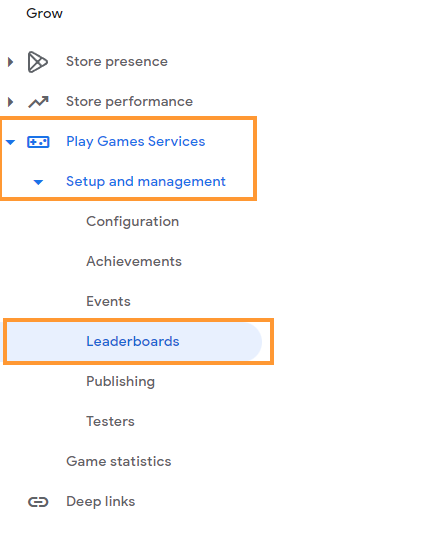The image size is (438, 537).
Task: Open Game statistics
Action: [x=118, y=461]
